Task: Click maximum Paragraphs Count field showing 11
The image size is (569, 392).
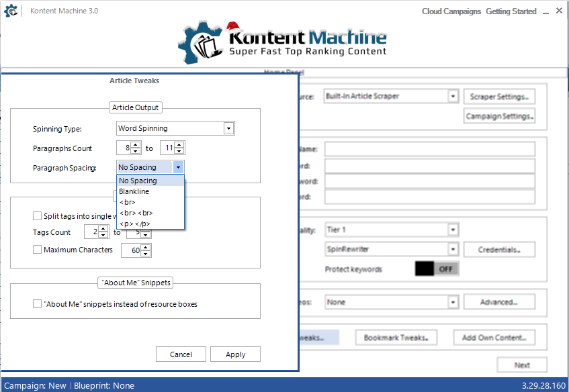Action: (x=167, y=148)
